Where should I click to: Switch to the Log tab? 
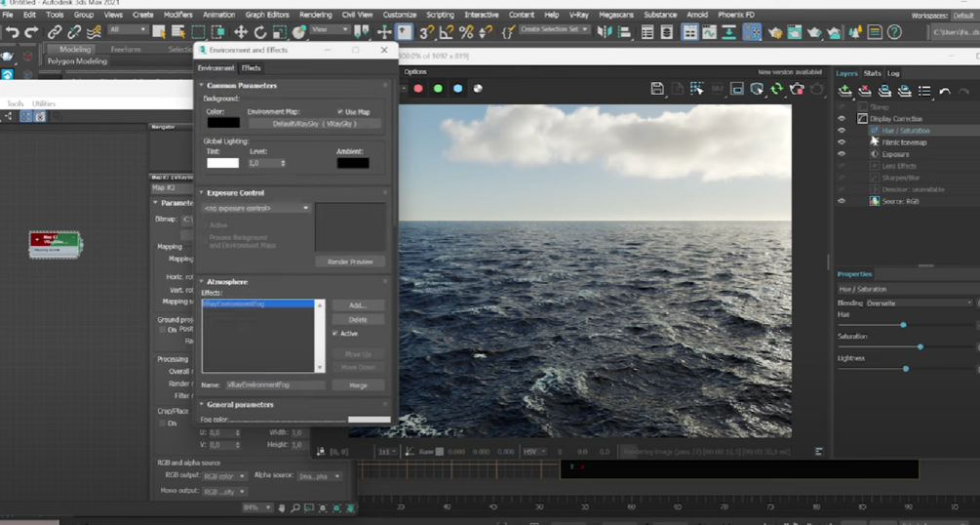point(893,73)
